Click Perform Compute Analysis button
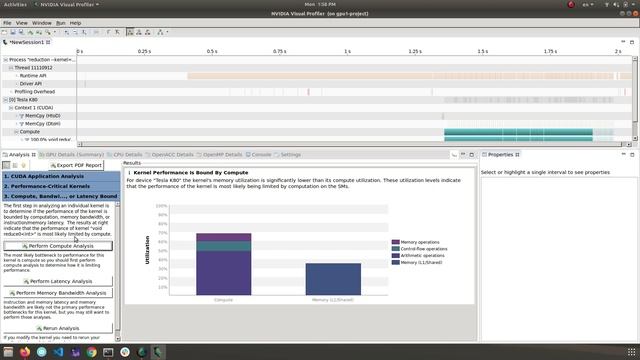 [x=58, y=246]
